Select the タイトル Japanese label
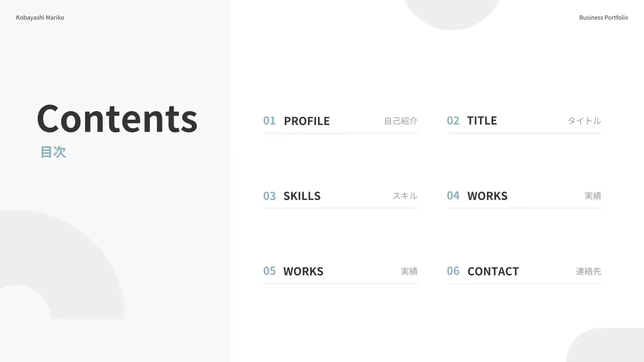Viewport: 644px width, 362px height. [584, 121]
